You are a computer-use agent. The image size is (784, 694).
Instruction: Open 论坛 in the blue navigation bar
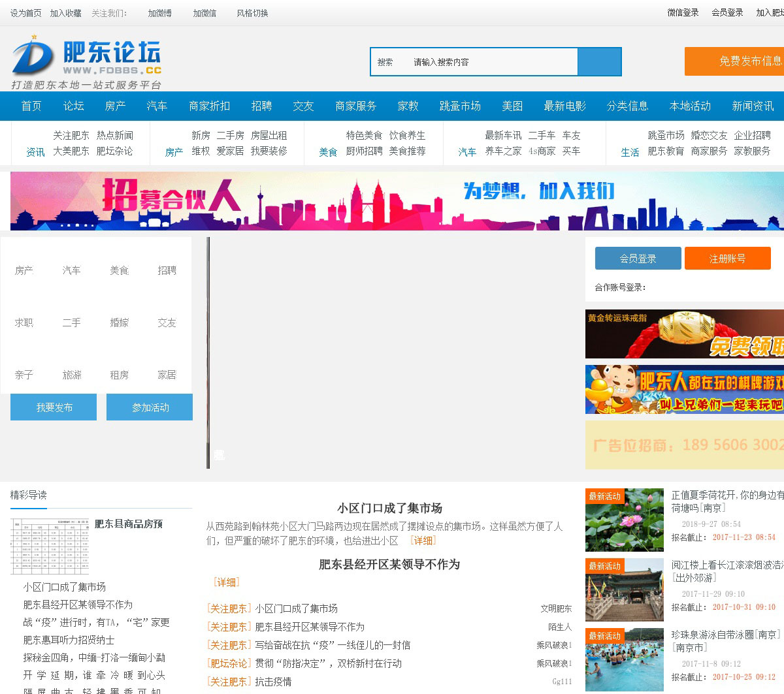(x=73, y=106)
